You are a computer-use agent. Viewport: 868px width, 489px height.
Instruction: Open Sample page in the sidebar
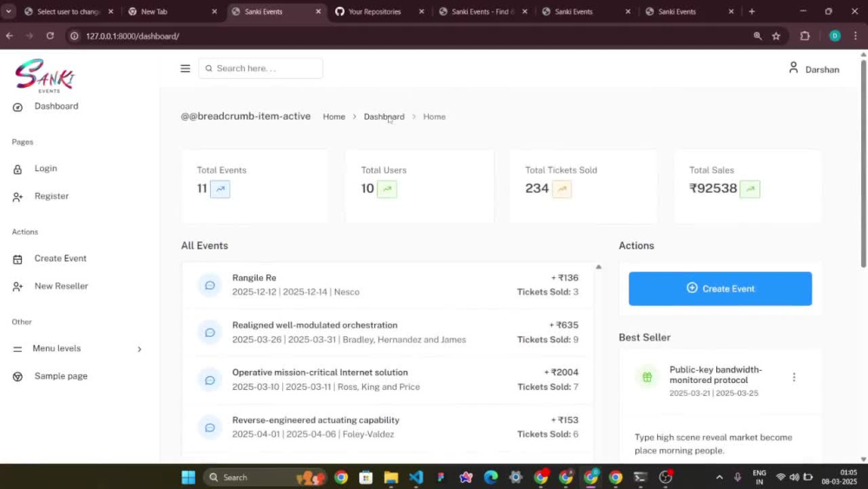[x=61, y=376]
